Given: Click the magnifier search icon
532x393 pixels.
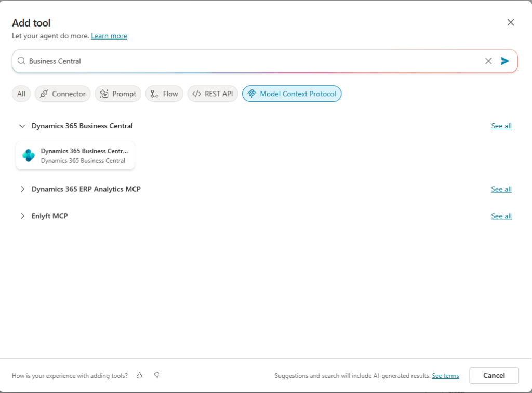Looking at the screenshot, I should point(21,61).
